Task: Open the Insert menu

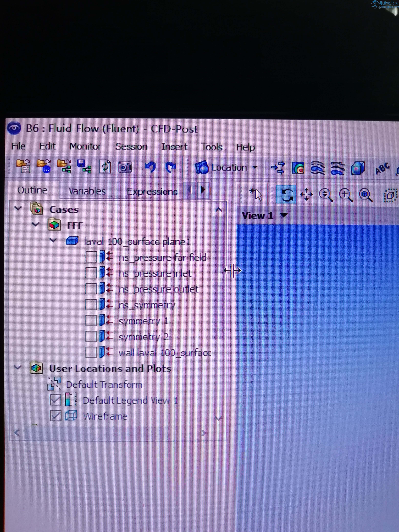Action: pyautogui.click(x=174, y=147)
